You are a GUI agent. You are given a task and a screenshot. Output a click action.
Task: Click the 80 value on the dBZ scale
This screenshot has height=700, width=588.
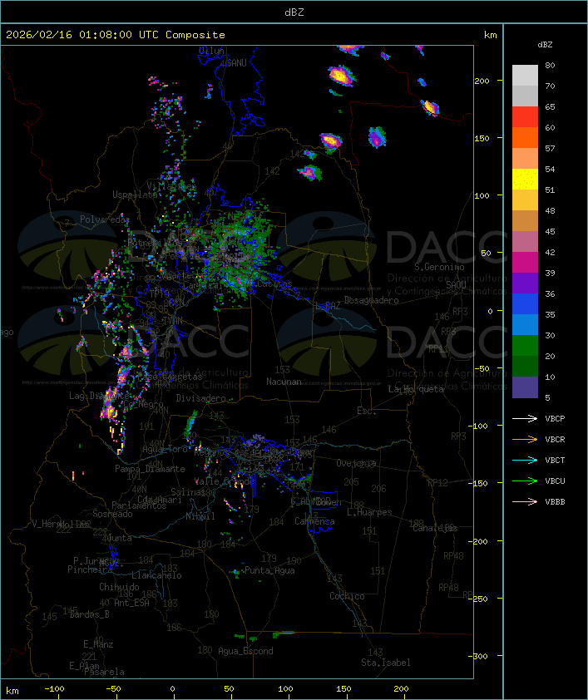coord(550,65)
